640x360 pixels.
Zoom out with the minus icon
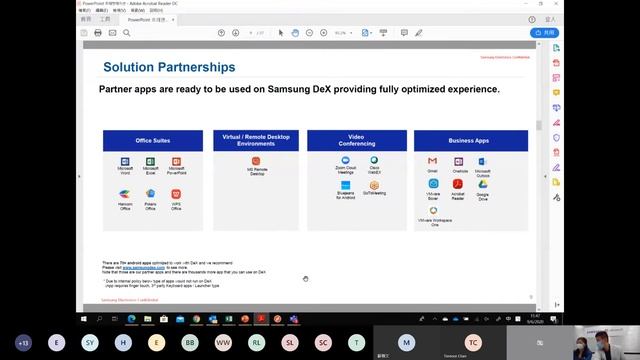[309, 33]
